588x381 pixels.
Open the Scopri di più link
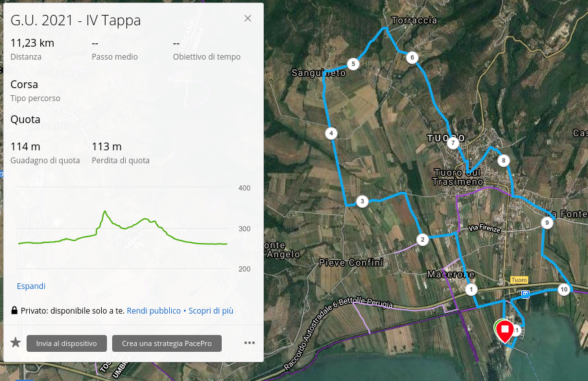point(211,311)
